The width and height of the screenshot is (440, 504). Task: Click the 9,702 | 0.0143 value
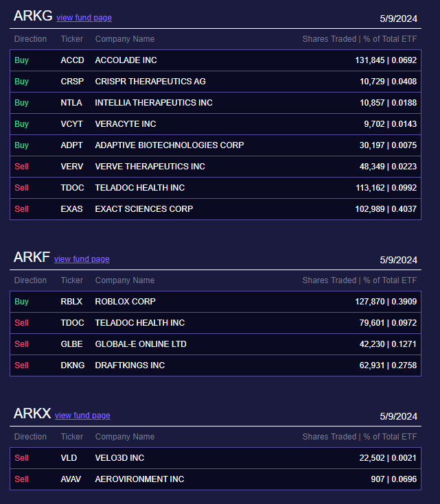(391, 123)
